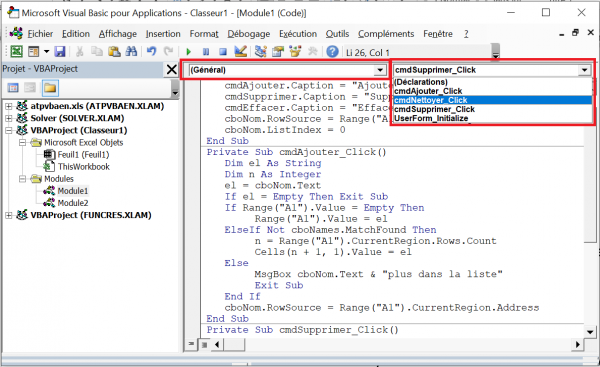Click the code pane scroll left arrow

point(217,344)
